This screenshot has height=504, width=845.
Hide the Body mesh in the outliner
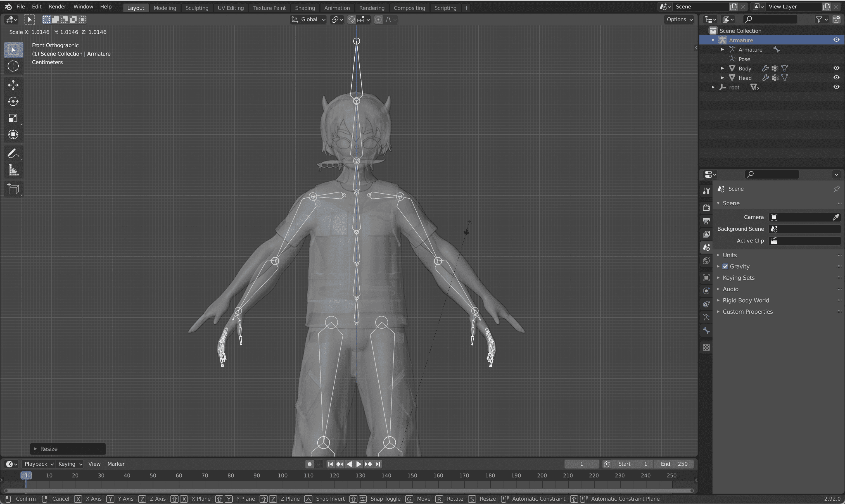pyautogui.click(x=836, y=68)
